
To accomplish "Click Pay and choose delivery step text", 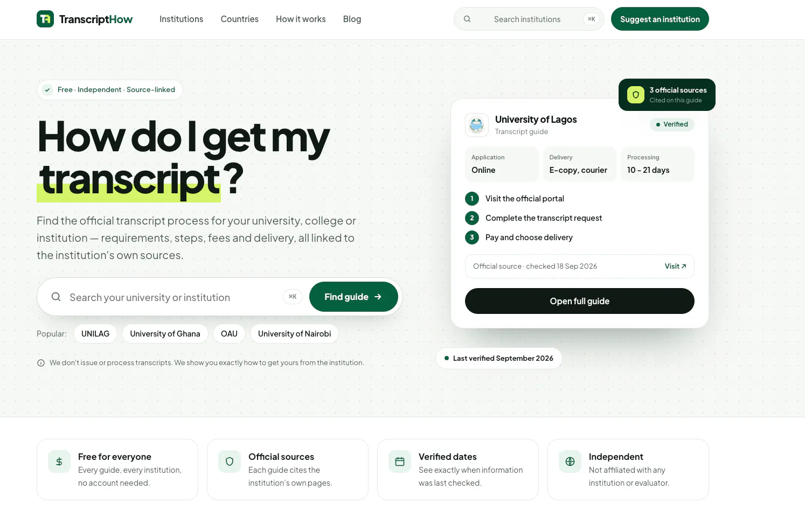I will tap(529, 237).
